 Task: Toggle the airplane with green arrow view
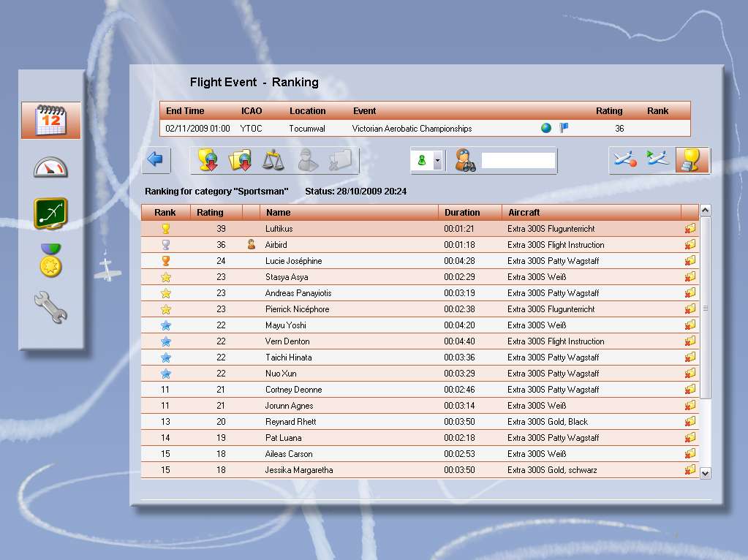659,160
